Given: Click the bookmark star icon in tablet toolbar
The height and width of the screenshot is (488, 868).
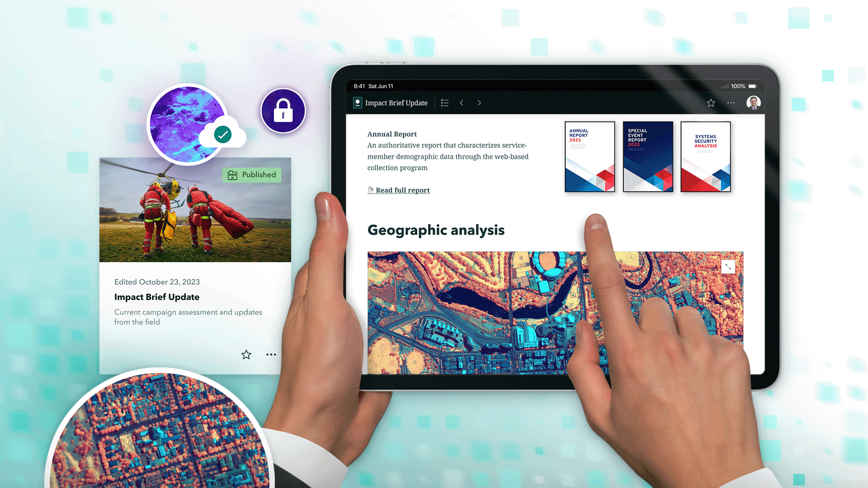Looking at the screenshot, I should 710,103.
